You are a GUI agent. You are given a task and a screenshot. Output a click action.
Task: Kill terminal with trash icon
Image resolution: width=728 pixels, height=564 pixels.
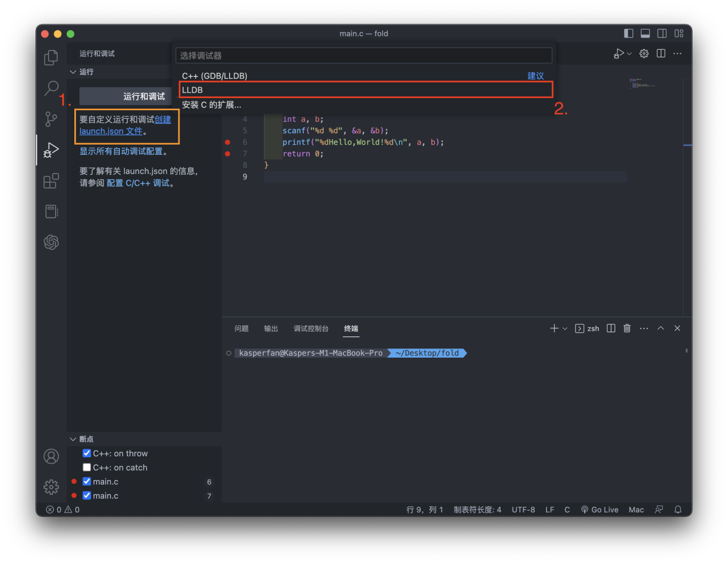627,328
